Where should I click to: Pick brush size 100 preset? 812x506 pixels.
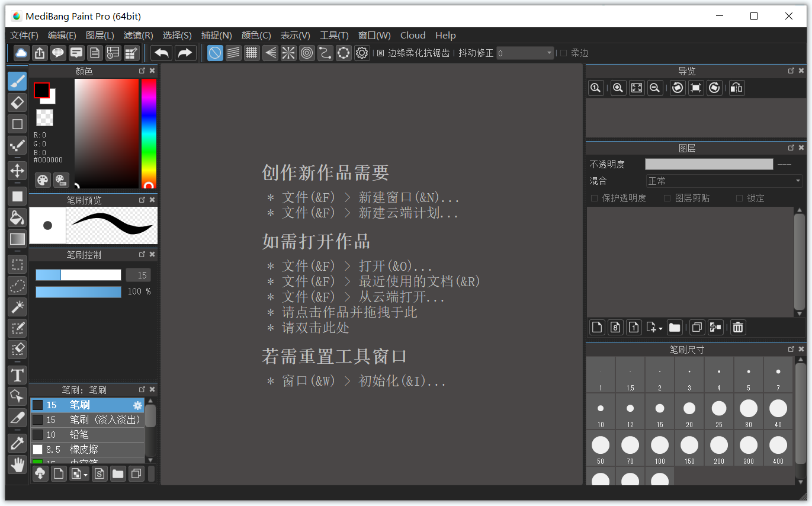(660, 448)
